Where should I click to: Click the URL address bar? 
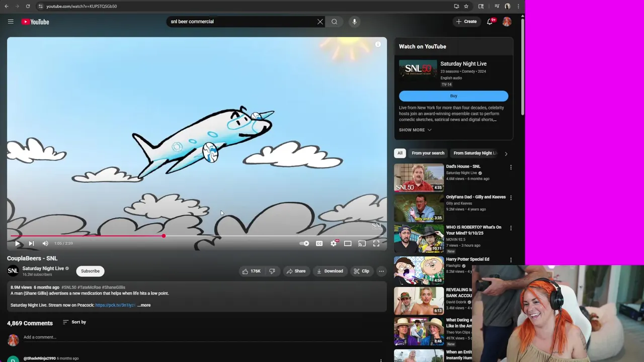click(x=247, y=6)
